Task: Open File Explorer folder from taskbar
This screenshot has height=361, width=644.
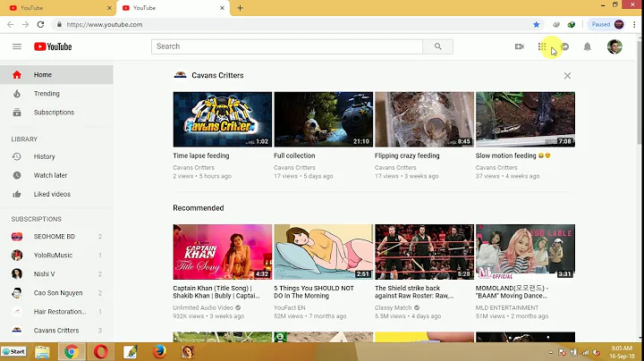Action: click(x=42, y=351)
